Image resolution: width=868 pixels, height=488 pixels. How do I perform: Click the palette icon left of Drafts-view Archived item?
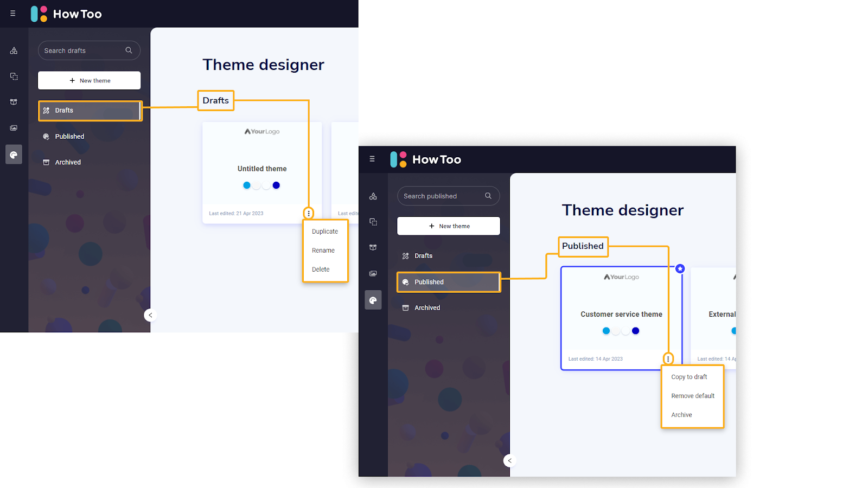(x=14, y=155)
